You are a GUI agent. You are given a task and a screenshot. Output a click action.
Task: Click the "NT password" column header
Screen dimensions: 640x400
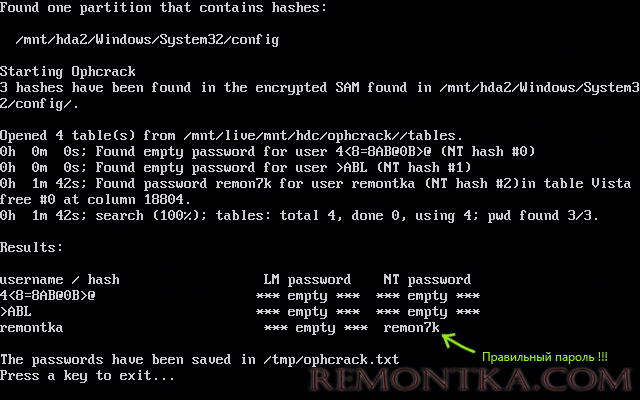coord(427,279)
